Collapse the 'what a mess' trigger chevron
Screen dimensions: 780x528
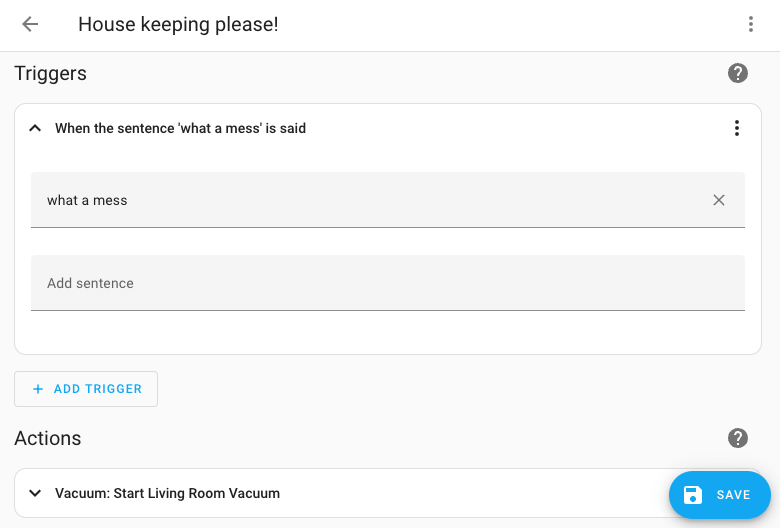(35, 128)
